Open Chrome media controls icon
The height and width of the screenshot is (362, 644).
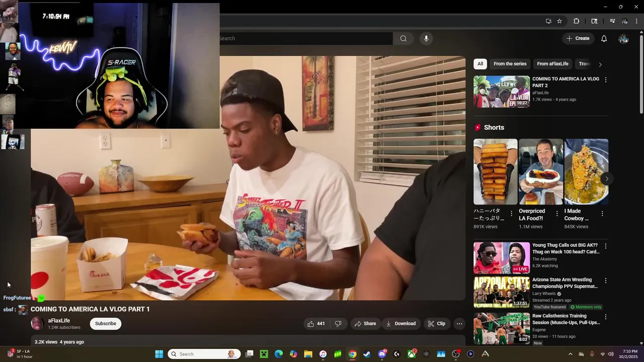pos(612,21)
